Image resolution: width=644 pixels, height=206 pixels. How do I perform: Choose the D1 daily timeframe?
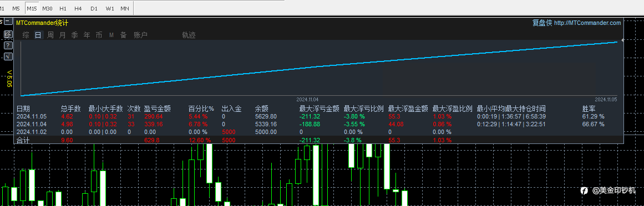click(x=94, y=8)
